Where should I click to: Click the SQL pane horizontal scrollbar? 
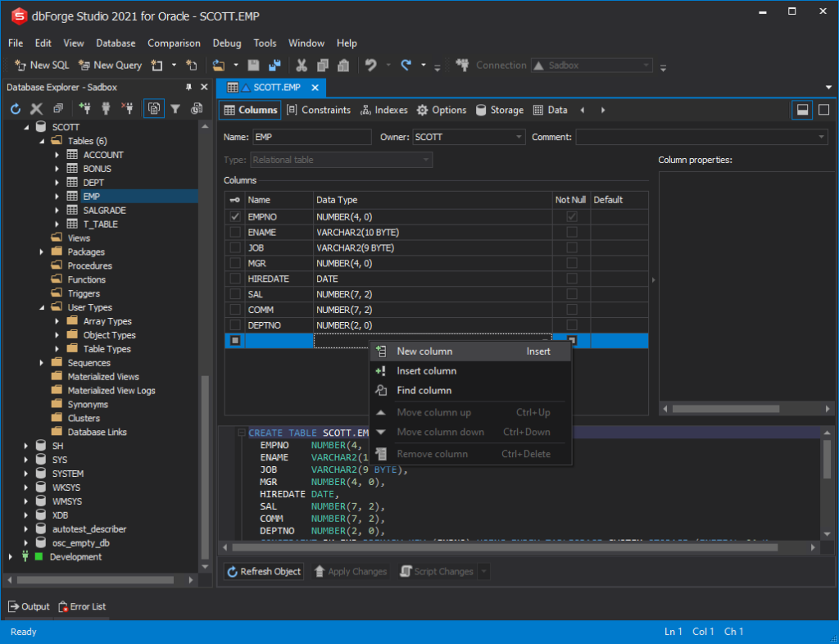click(492, 546)
